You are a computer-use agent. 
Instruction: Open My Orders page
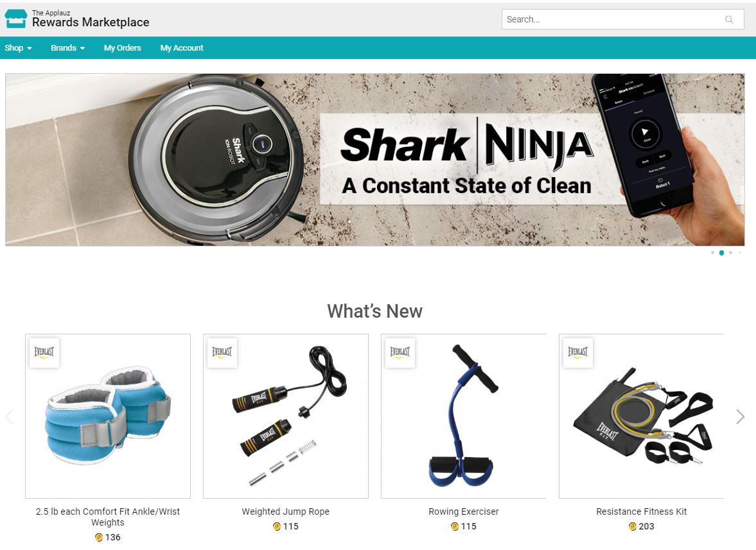click(x=123, y=48)
